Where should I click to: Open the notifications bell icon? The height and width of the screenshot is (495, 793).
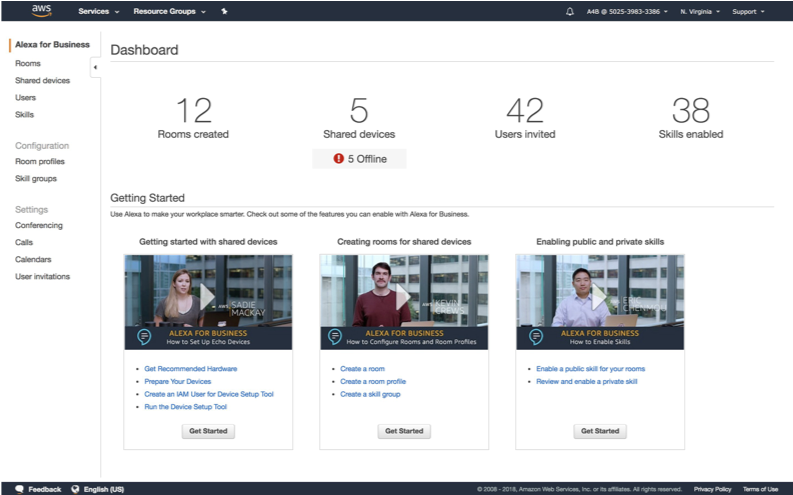click(x=569, y=11)
